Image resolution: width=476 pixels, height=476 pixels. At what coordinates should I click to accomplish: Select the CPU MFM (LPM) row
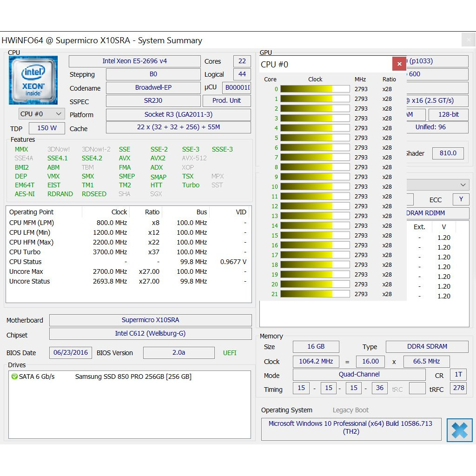(128, 223)
